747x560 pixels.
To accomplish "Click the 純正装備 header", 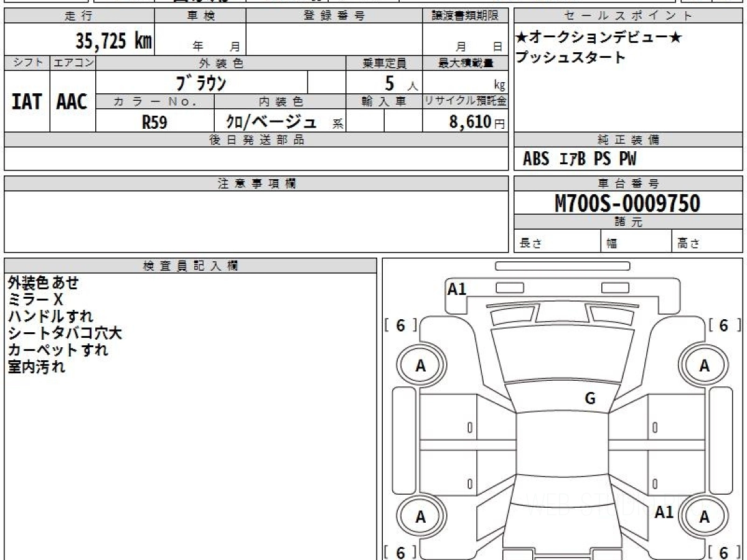I will [x=629, y=140].
